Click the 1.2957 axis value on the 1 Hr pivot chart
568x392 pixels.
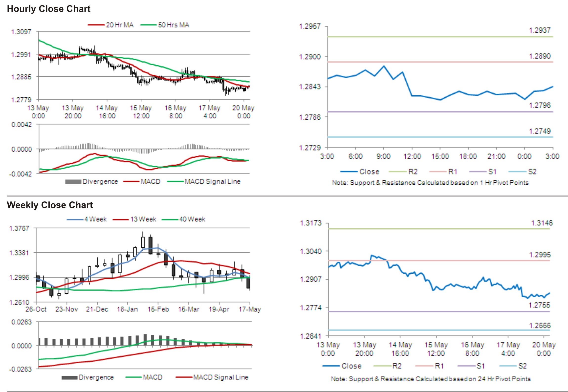[x=310, y=26]
